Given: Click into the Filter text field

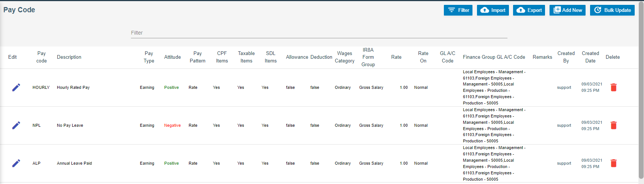Looking at the screenshot, I should [x=319, y=33].
